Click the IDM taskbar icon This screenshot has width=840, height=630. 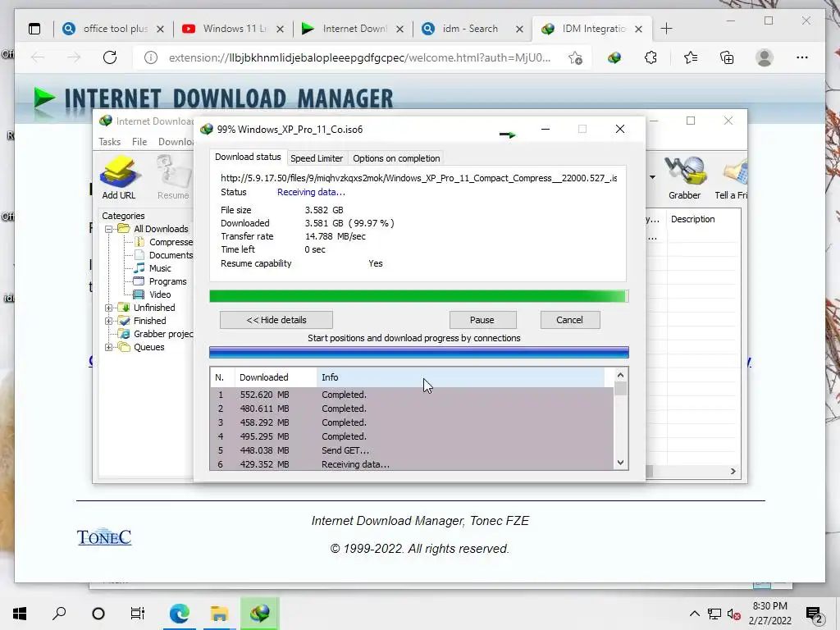260,614
